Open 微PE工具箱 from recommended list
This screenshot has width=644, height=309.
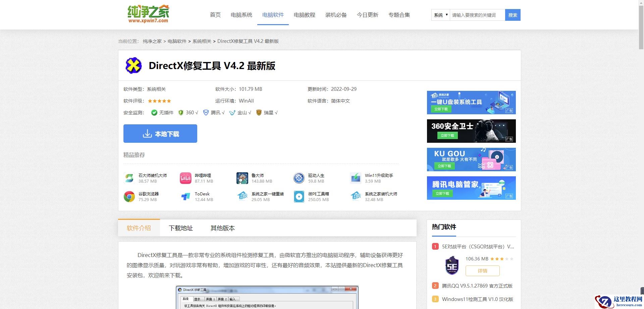(299, 196)
